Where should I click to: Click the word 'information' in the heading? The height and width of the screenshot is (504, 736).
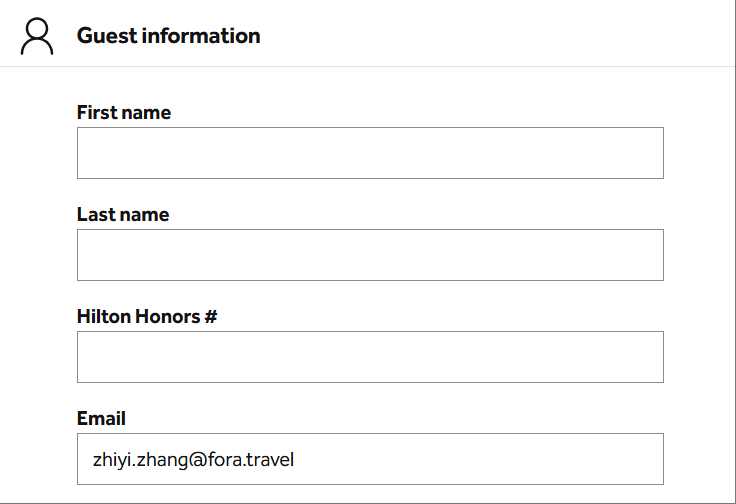[200, 36]
